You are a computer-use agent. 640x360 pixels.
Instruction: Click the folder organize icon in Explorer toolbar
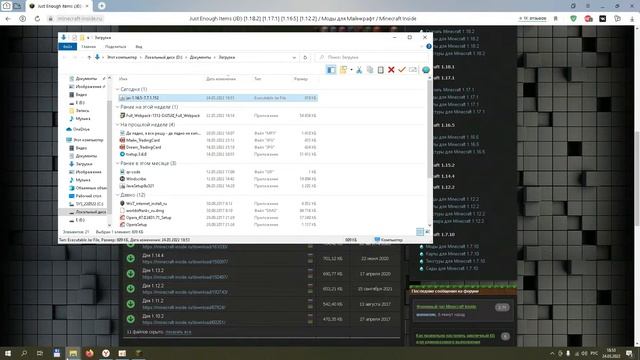click(x=343, y=70)
